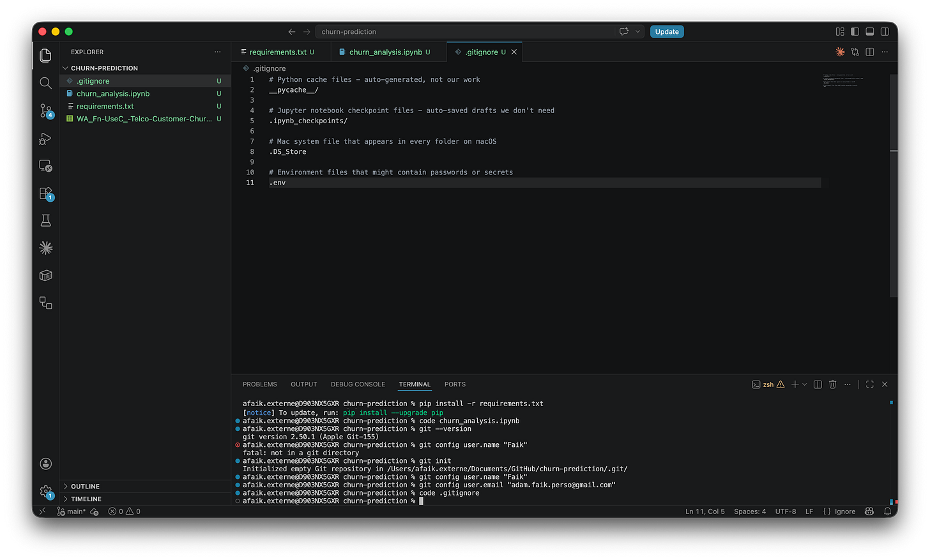
Task: Click the Update button
Action: tap(667, 31)
